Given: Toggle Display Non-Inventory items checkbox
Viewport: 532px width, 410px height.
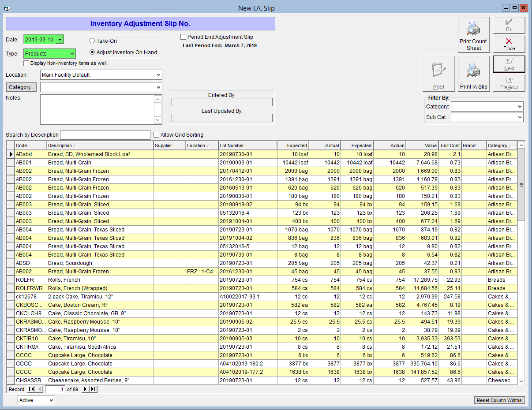Looking at the screenshot, I should 26,63.
